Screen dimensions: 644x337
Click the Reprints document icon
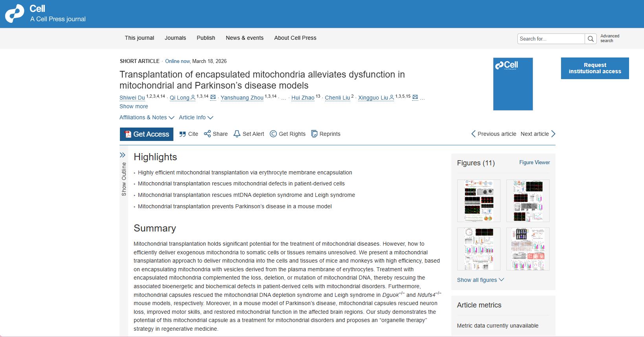click(314, 134)
